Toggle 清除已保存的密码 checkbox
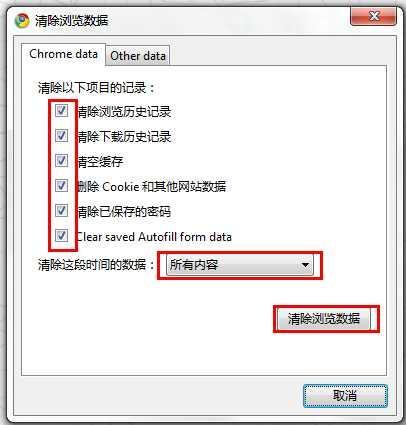406x425 pixels. (x=61, y=210)
